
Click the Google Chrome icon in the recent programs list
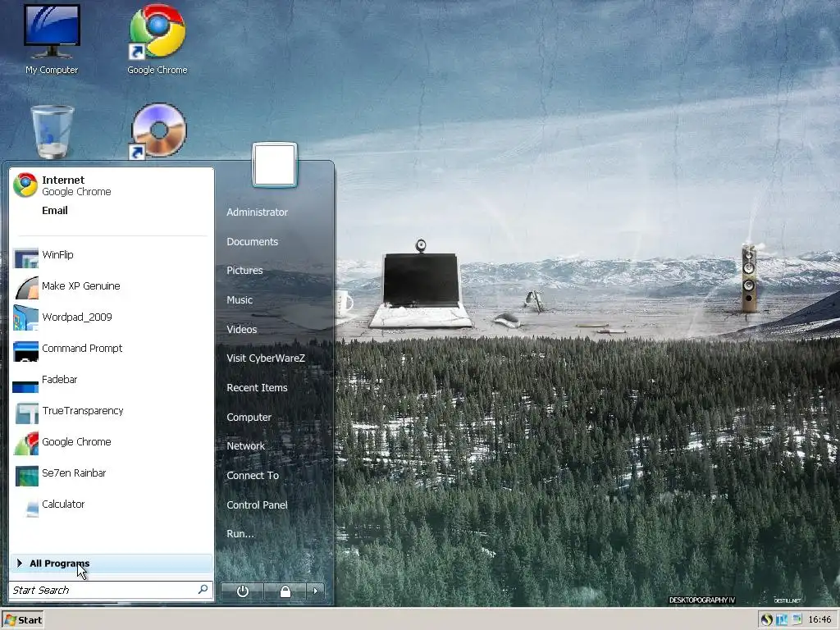coord(25,444)
